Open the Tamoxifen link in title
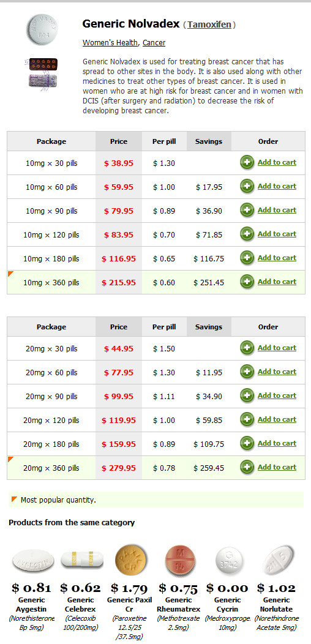Screen dimensions: 311x644 tap(209, 24)
